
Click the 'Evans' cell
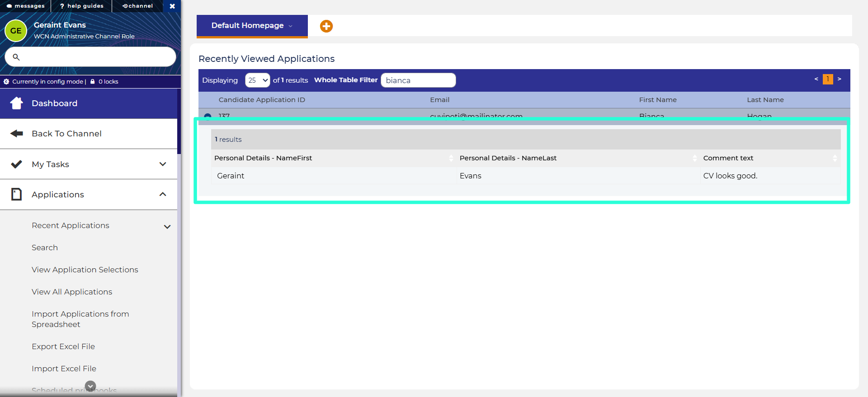point(578,176)
